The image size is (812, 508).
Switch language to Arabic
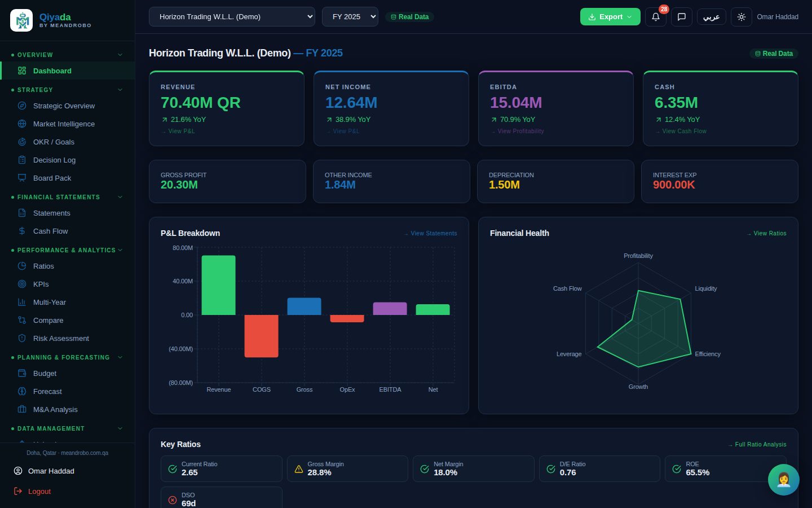711,17
